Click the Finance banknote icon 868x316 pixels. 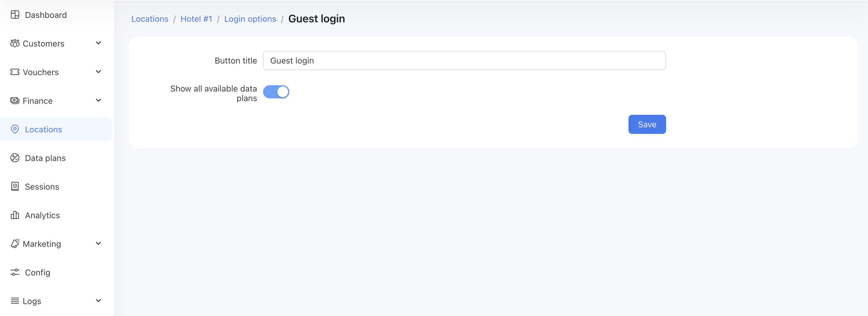click(15, 101)
